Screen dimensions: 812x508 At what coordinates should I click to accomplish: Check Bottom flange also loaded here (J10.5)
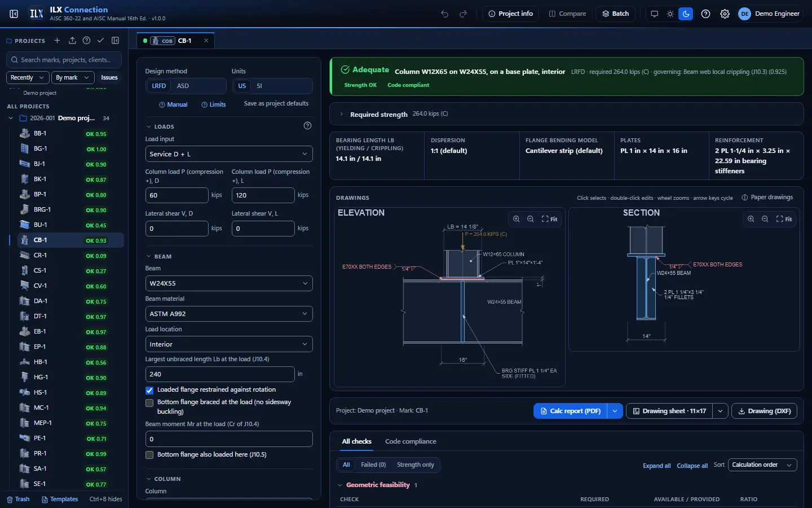click(x=149, y=455)
